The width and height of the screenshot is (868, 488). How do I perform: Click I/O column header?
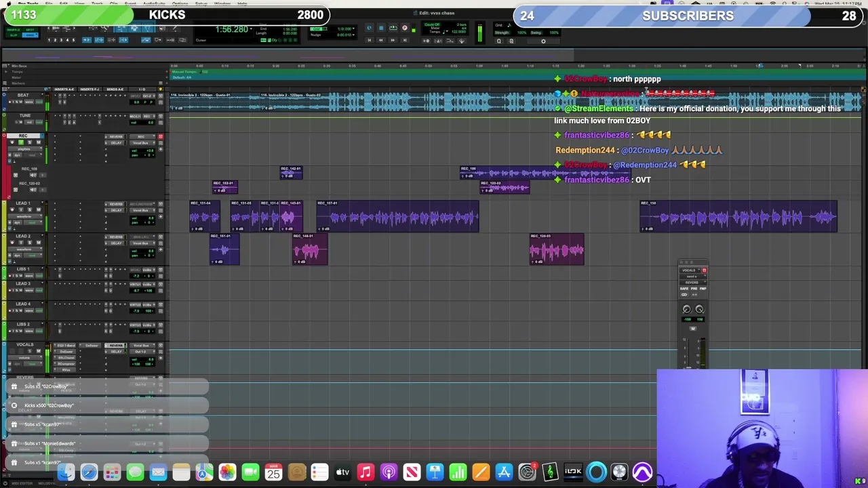142,89
